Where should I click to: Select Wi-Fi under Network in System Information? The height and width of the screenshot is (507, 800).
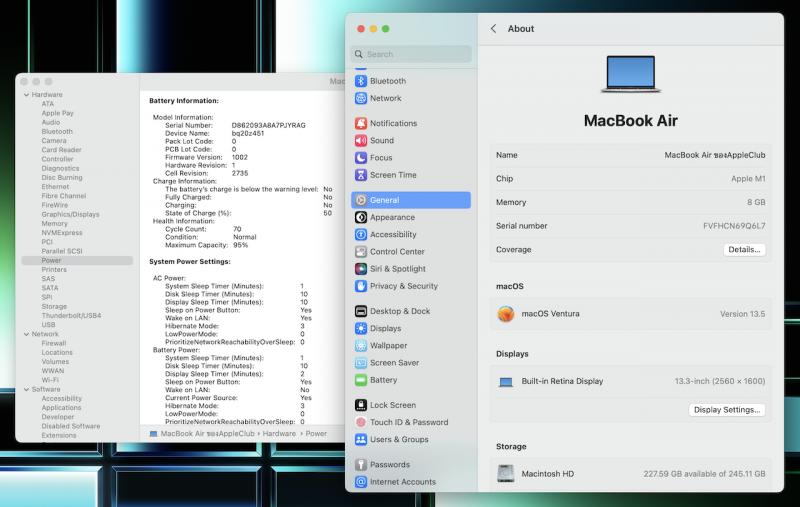coord(50,380)
